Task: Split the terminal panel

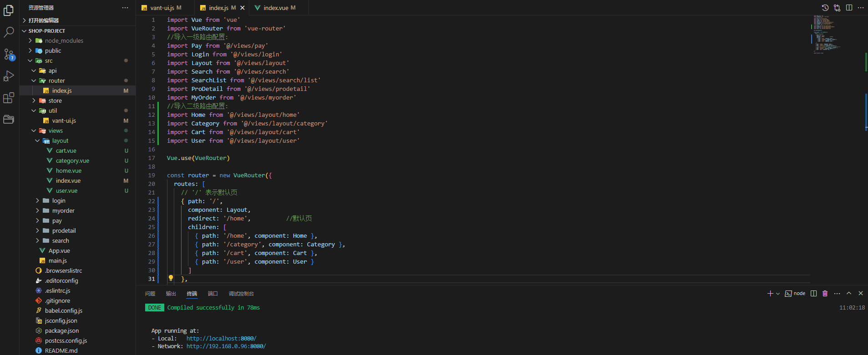Action: pyautogui.click(x=814, y=294)
